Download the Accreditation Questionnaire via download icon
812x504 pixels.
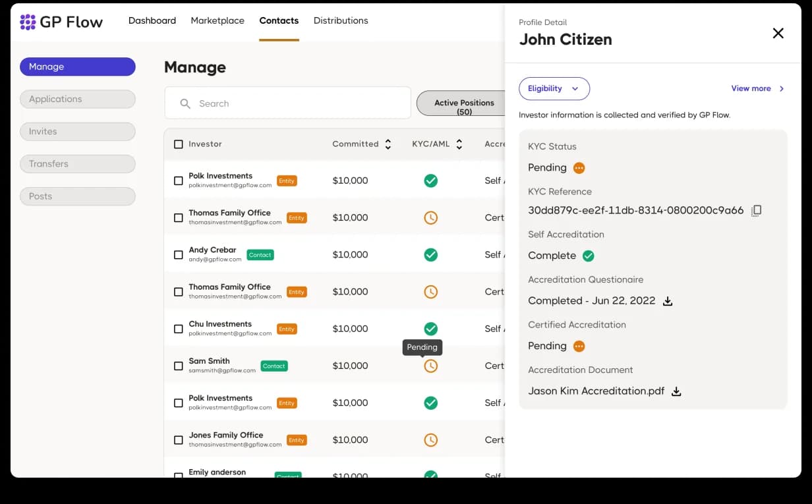coord(667,301)
